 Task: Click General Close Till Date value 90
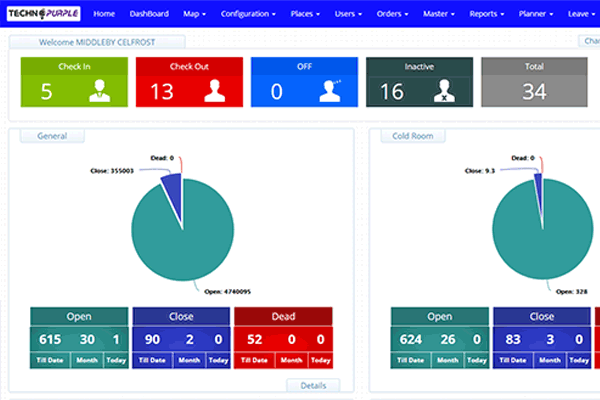[x=152, y=339]
